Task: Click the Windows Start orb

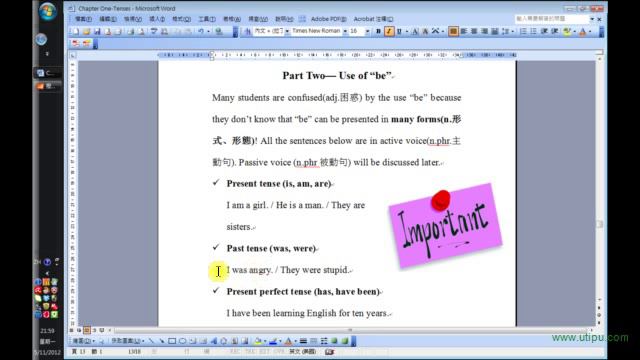Action: (x=48, y=11)
